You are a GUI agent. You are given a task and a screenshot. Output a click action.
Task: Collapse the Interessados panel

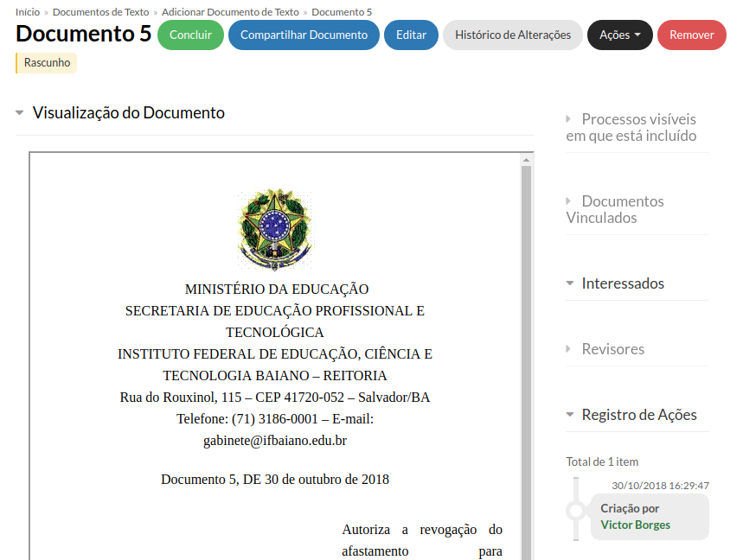point(623,283)
